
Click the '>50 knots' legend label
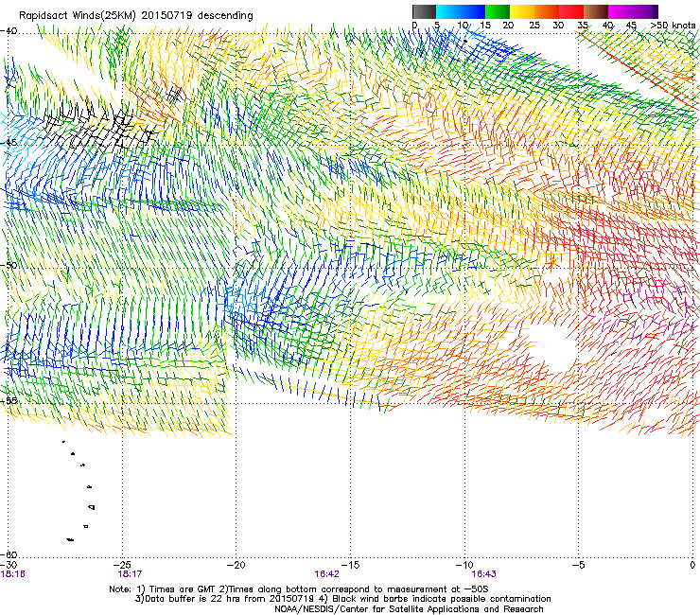point(673,26)
